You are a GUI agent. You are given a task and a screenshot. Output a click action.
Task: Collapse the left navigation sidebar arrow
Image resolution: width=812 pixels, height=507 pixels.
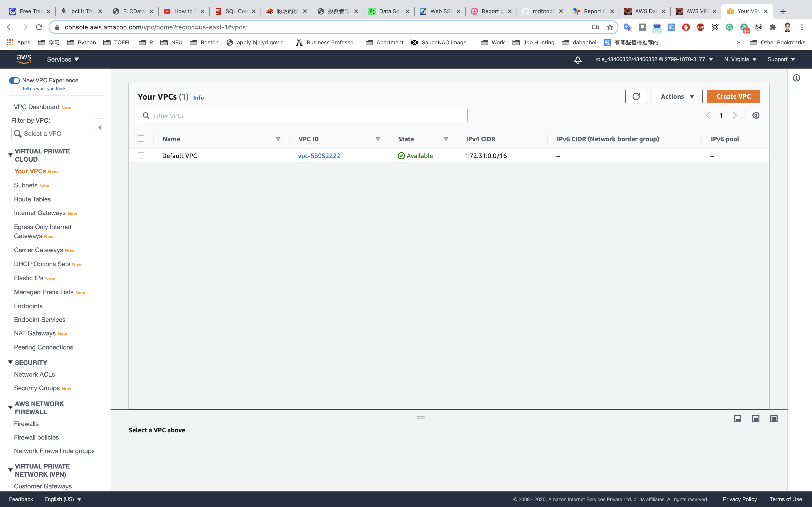[x=100, y=127]
